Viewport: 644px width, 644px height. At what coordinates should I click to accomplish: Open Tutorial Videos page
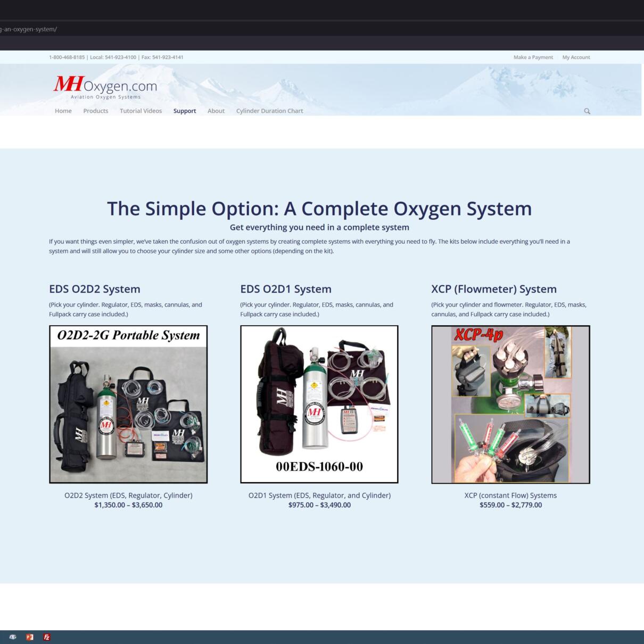click(141, 111)
